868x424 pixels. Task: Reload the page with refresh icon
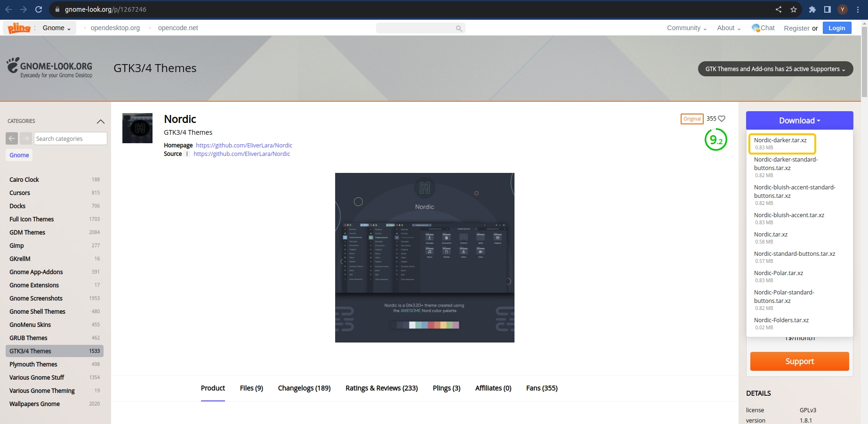coord(39,9)
